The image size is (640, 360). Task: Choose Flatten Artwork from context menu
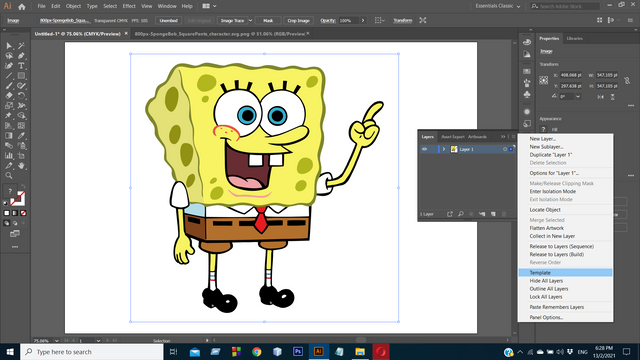point(547,228)
